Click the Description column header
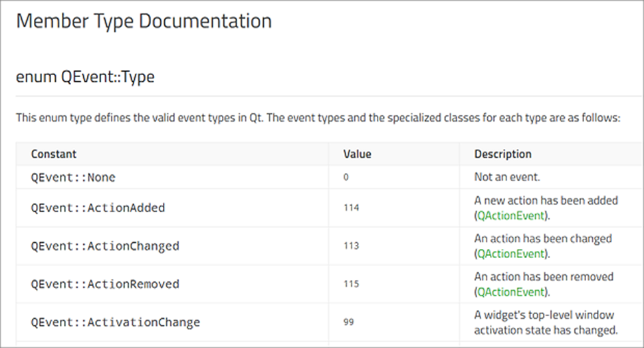644x348 pixels. coord(502,154)
